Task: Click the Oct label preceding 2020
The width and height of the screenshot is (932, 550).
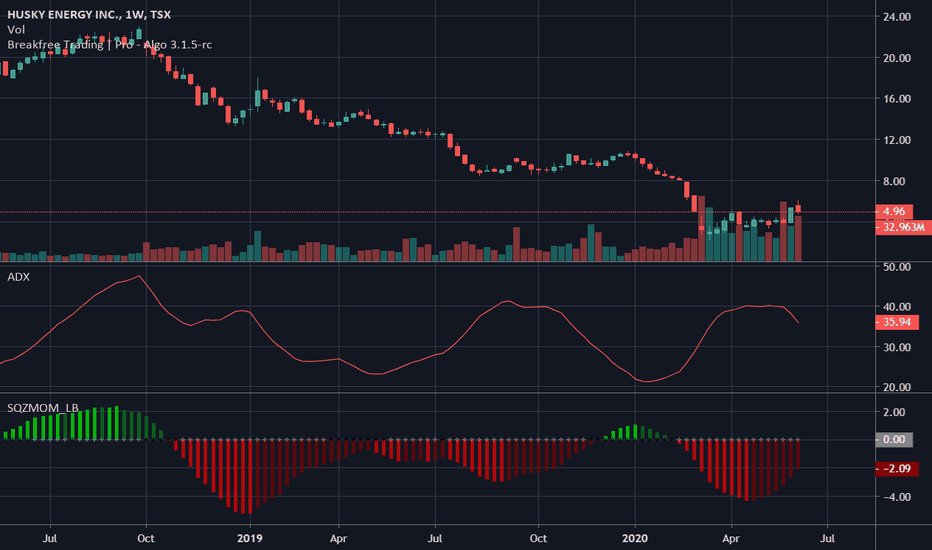Action: click(x=538, y=538)
